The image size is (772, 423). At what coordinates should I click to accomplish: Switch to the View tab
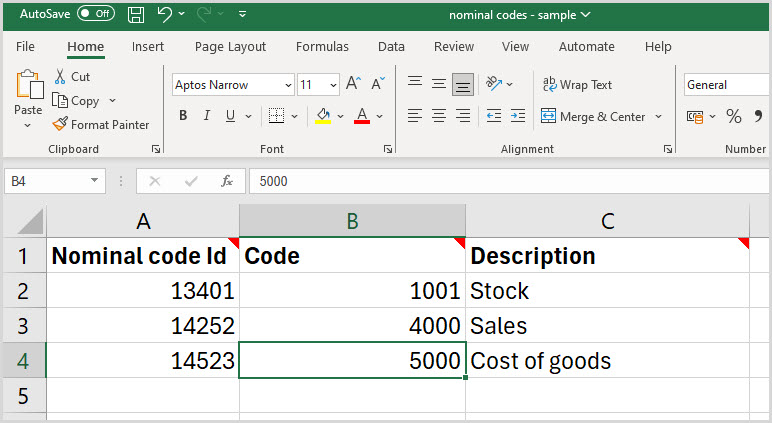point(515,46)
